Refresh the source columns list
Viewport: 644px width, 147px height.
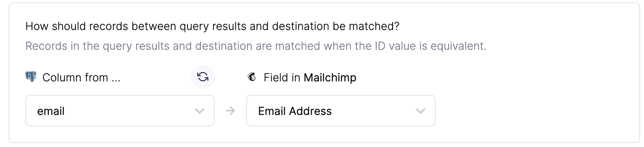click(203, 77)
